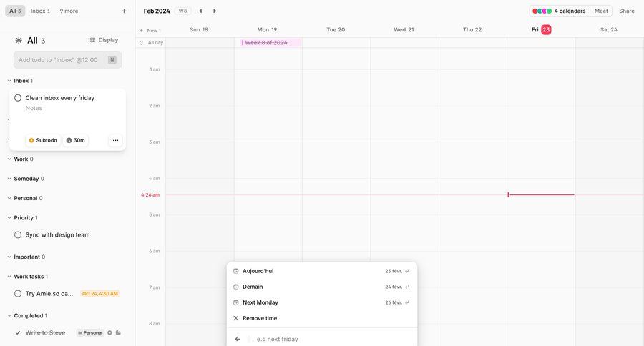This screenshot has height=346, width=644.
Task: Select the Sat 24 day header
Action: click(609, 29)
